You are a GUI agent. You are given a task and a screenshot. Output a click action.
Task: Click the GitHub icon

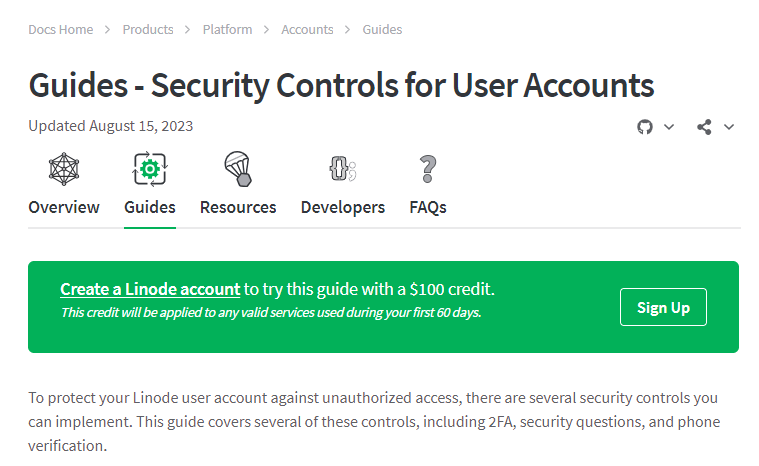pyautogui.click(x=645, y=127)
